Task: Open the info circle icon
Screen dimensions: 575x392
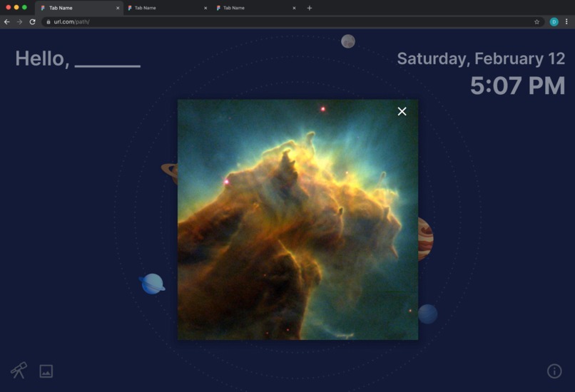Action: click(554, 371)
